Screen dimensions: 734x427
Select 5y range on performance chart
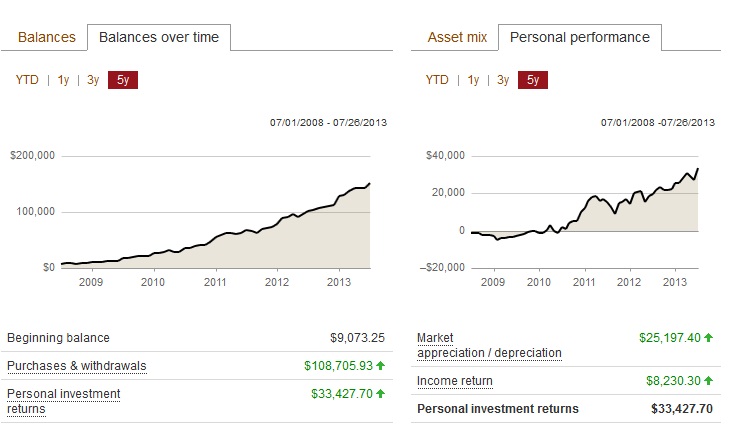point(533,80)
